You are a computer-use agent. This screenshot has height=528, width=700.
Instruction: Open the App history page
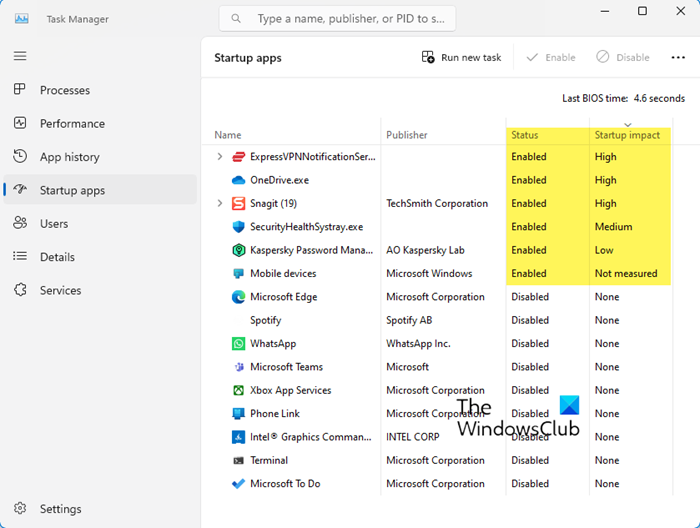100,157
